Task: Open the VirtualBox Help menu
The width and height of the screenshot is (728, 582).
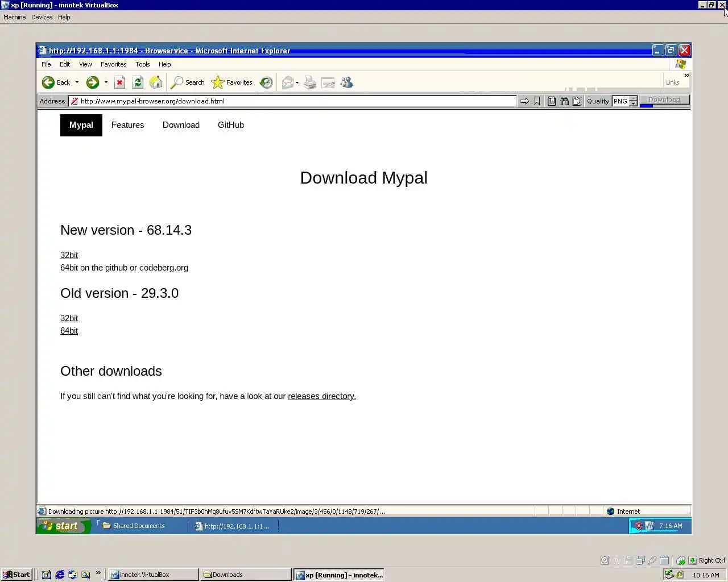Action: click(64, 17)
